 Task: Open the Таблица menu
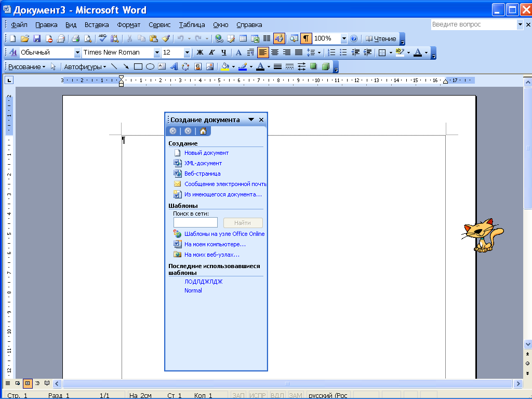tap(192, 24)
